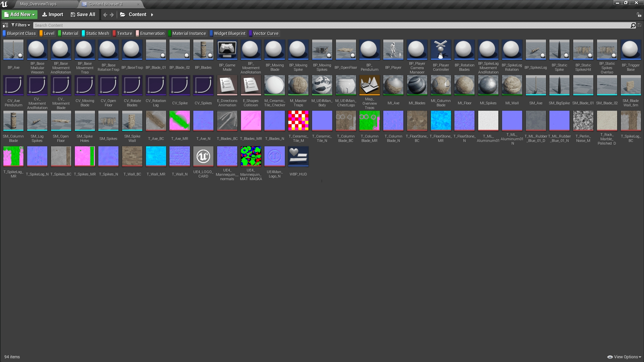Open the View Options menu
Image resolution: width=644 pixels, height=362 pixels.
(x=624, y=357)
